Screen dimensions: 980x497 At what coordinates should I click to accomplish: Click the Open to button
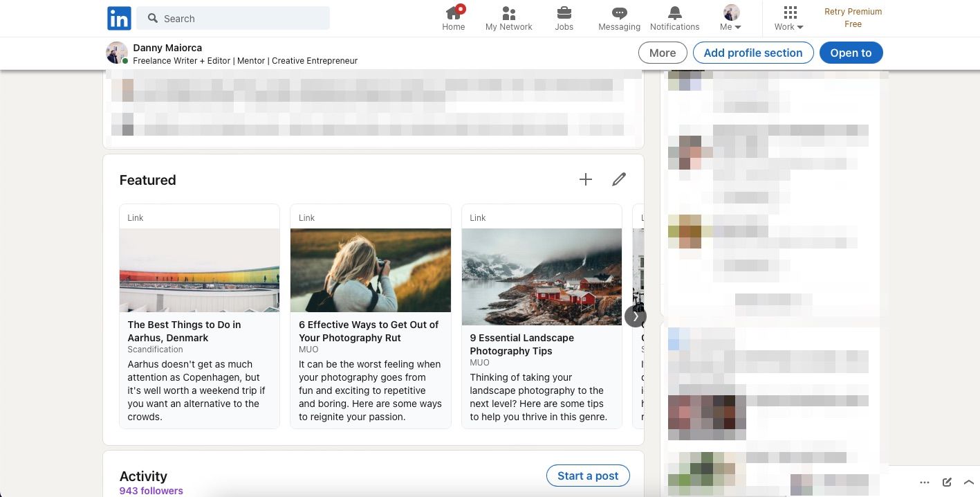[x=851, y=53]
